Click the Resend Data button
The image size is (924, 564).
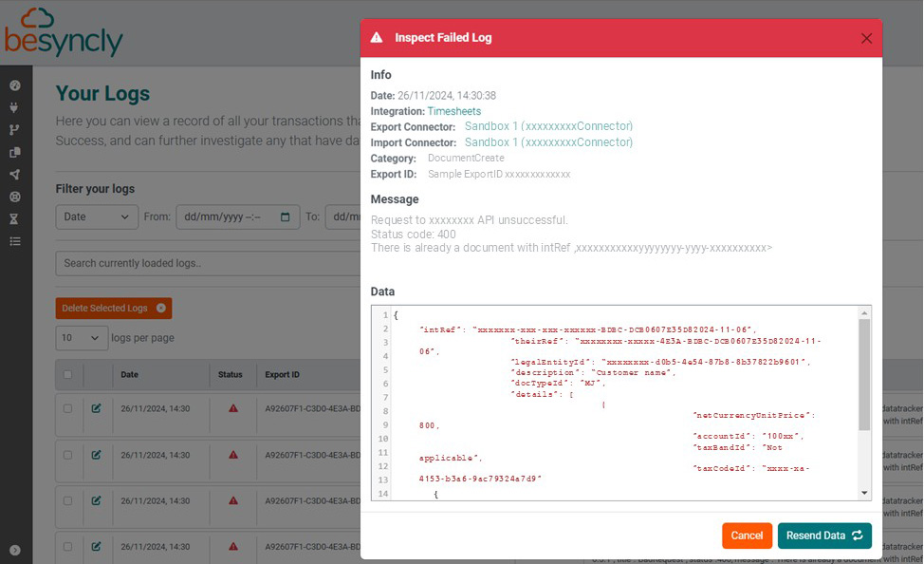tap(824, 536)
